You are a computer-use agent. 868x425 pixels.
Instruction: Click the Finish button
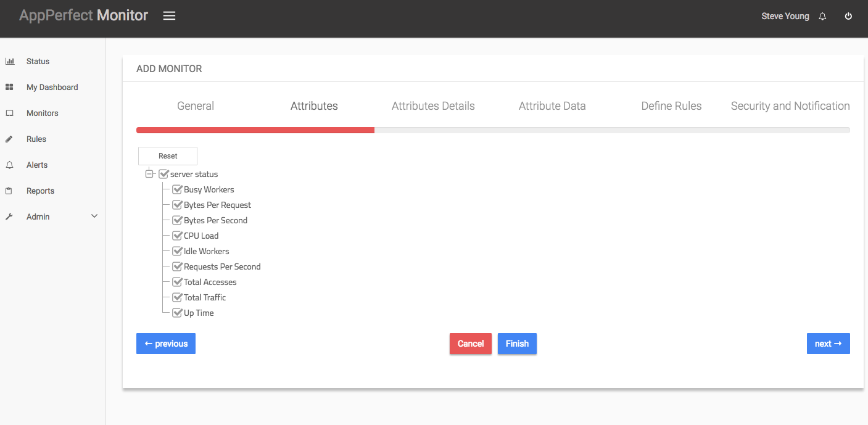tap(517, 344)
